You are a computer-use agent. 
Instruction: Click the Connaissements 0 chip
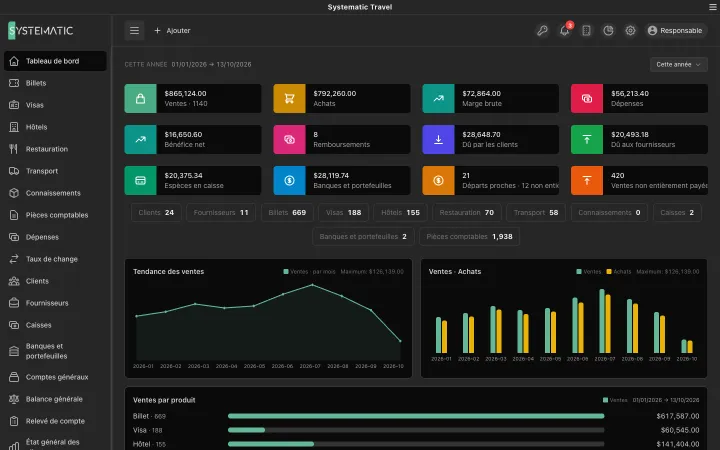pyautogui.click(x=609, y=213)
